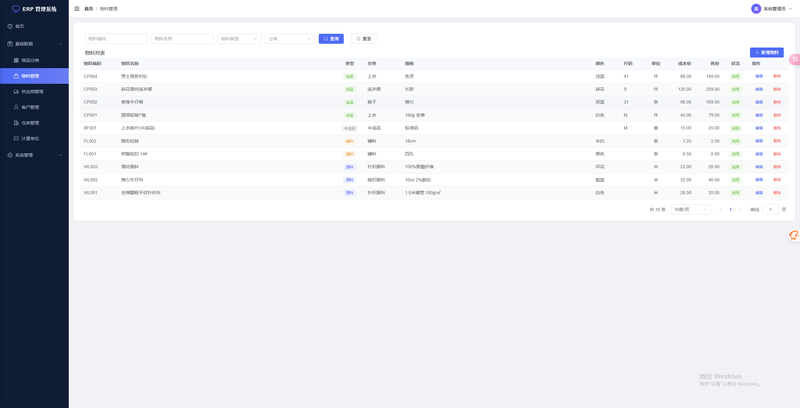Open the 分类 filter dropdown
The image size is (800, 408).
click(x=290, y=39)
